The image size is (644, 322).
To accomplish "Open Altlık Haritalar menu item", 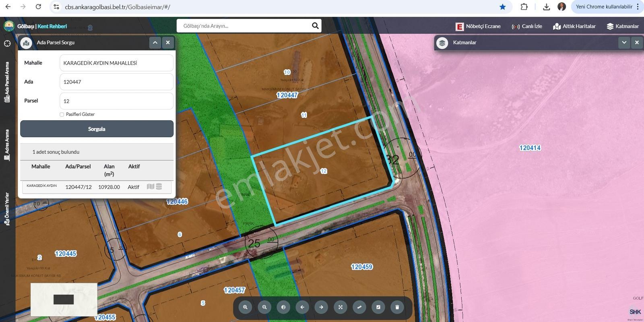I will pos(574,26).
